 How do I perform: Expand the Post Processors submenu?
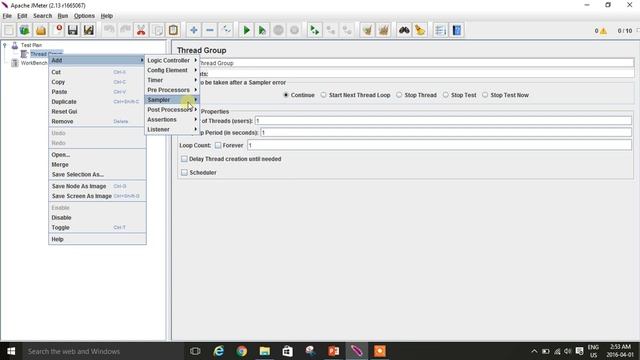click(172, 110)
